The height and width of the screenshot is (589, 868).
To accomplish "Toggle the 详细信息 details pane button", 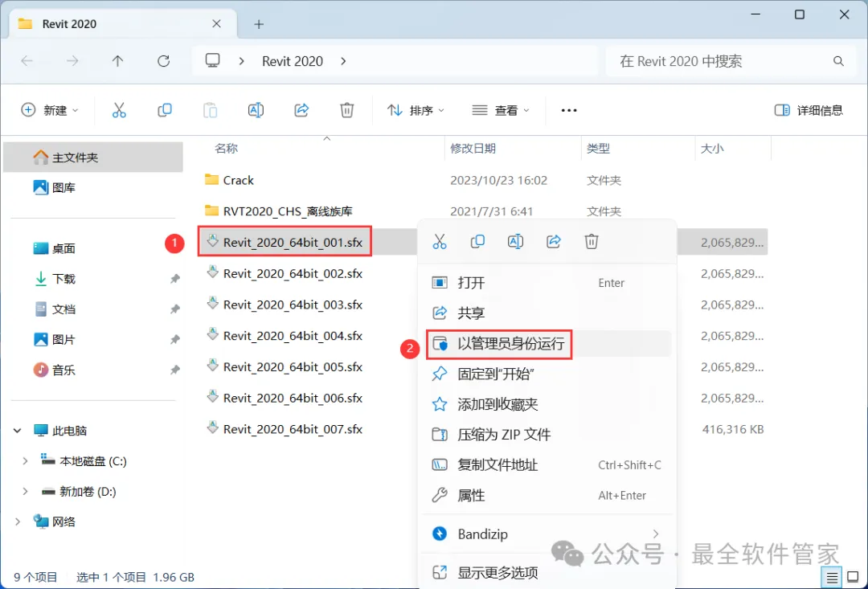I will 809,110.
